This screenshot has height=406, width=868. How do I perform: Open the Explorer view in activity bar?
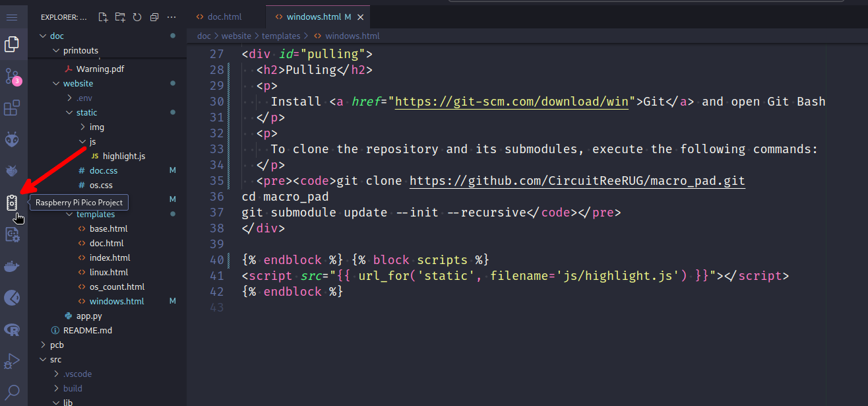[12, 45]
